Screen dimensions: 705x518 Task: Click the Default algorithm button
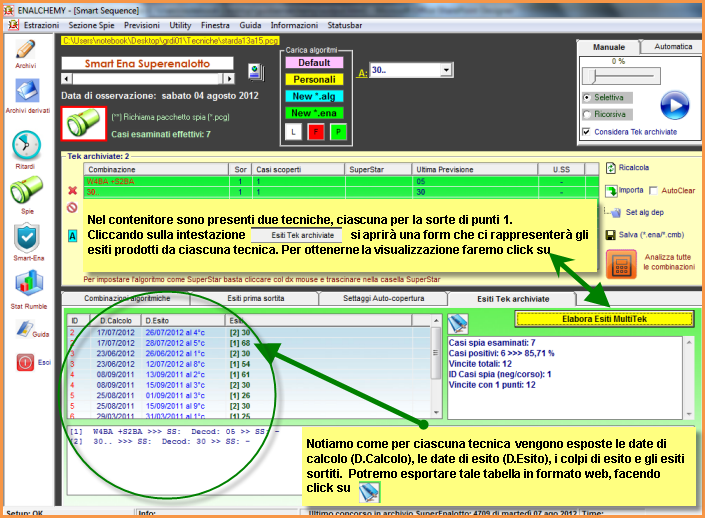click(x=314, y=63)
